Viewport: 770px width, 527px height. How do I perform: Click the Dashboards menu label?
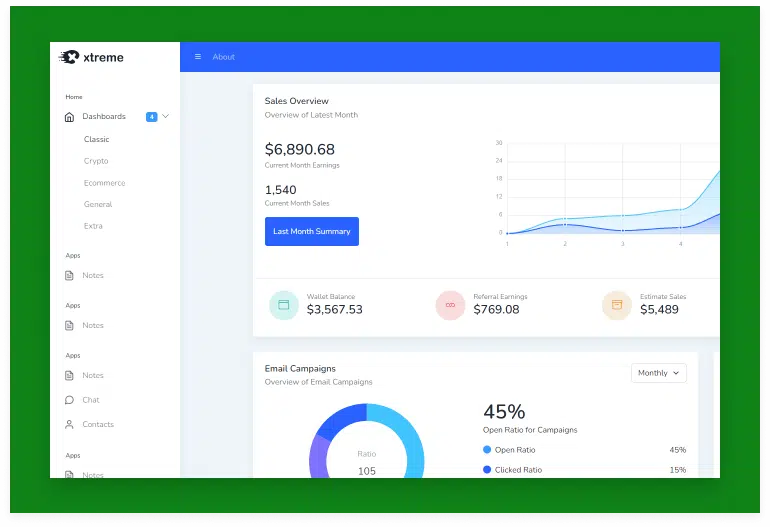coord(104,116)
